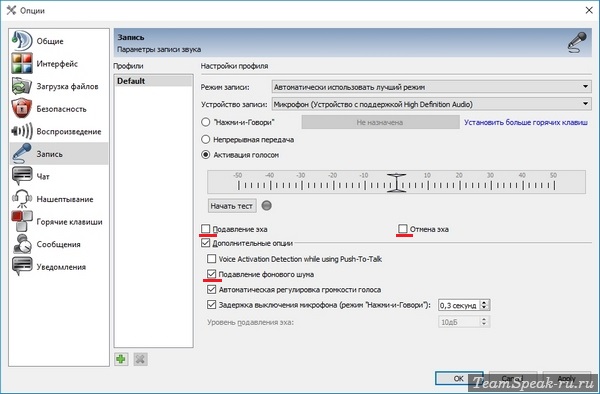600x394 pixels.
Task: Click the 0,3 секунд delay field
Action: tap(459, 305)
